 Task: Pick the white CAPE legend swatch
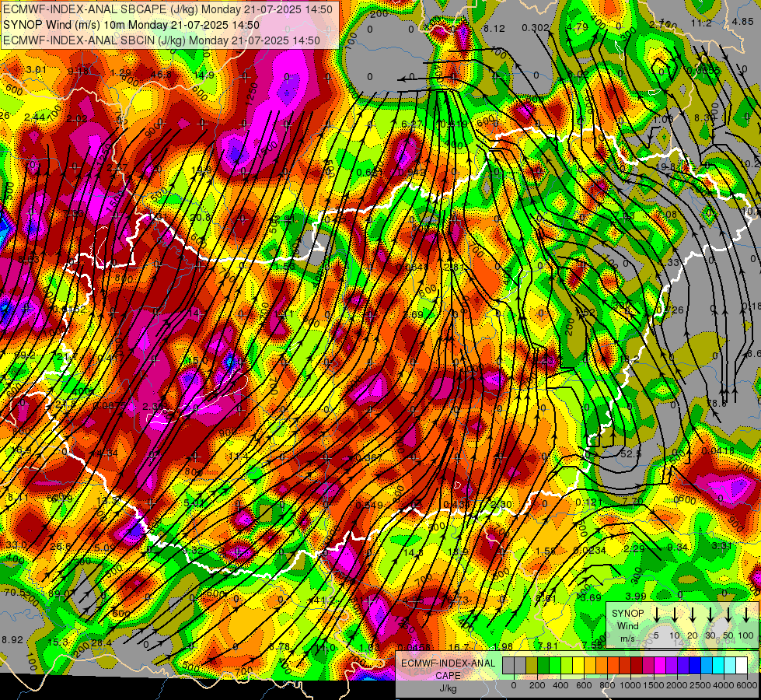tap(742, 665)
